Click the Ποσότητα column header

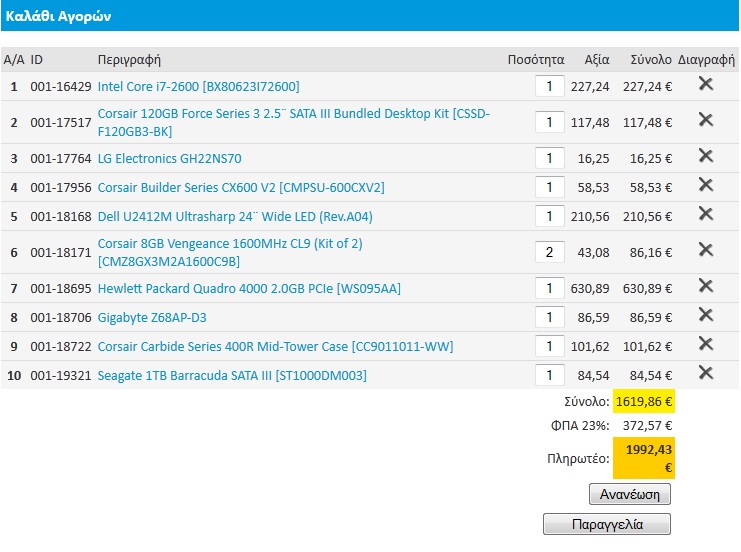[536, 60]
